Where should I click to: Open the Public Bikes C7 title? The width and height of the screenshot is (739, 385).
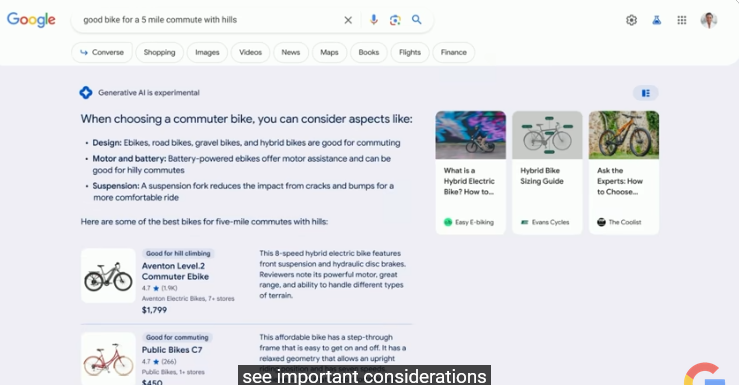click(172, 350)
